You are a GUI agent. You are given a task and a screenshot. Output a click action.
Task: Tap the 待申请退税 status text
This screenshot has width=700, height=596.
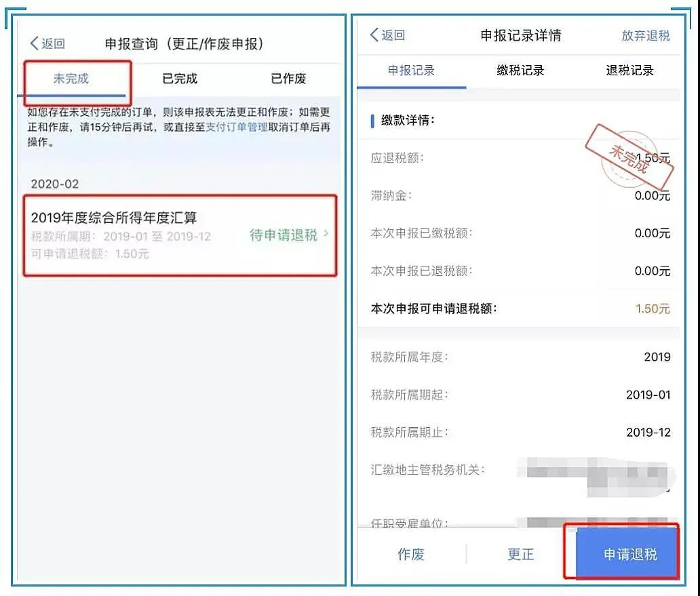(x=283, y=235)
